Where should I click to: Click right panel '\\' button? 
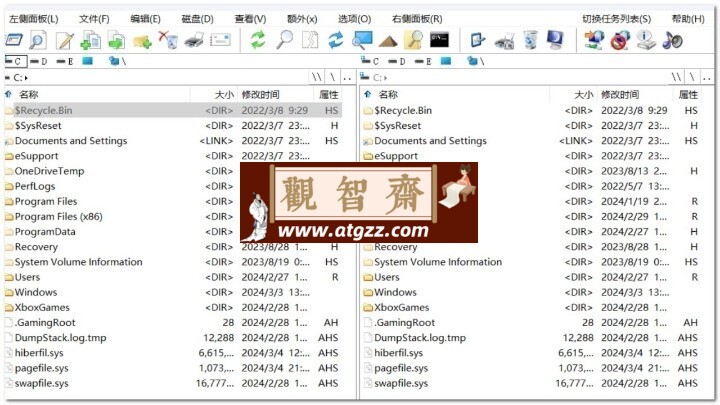pos(676,78)
